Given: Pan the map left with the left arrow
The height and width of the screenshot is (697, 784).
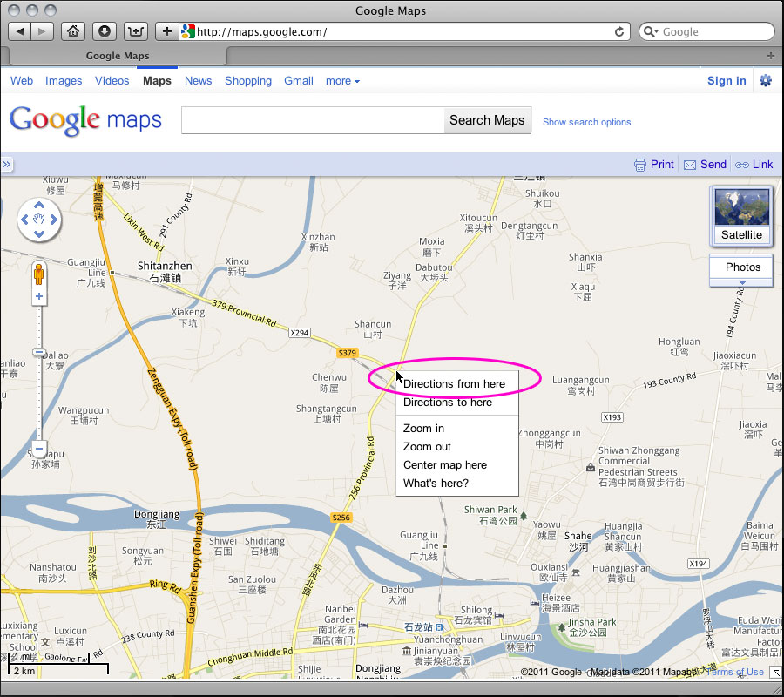Looking at the screenshot, I should [x=24, y=220].
